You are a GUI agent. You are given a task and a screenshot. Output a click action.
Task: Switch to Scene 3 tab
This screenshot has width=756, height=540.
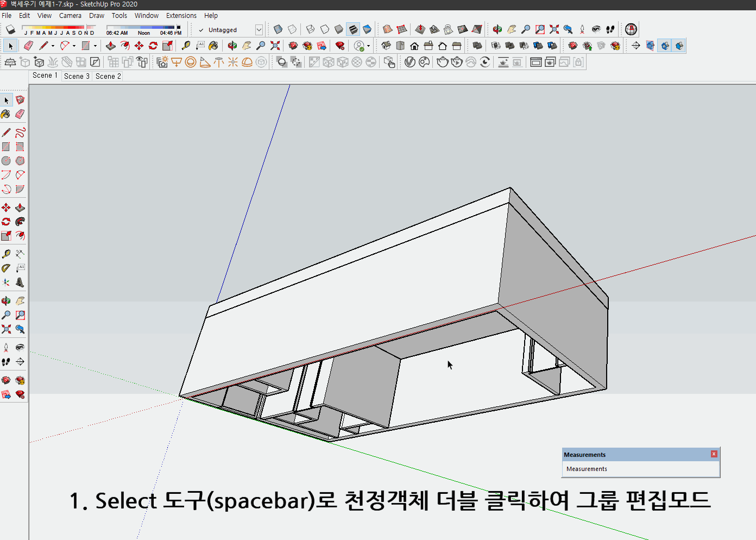77,76
